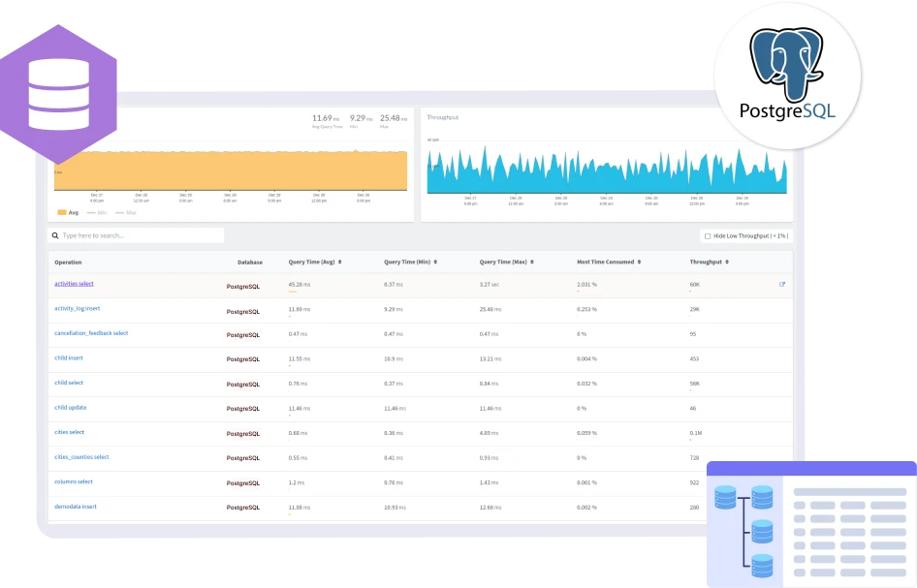917x588 pixels.
Task: Click the 2.031 % most time consumed cell
Action: pos(586,285)
